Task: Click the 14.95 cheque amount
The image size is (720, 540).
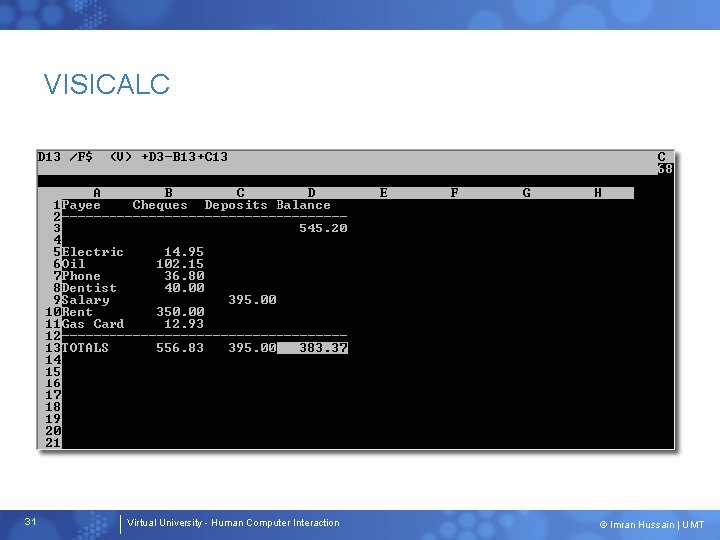Action: click(x=184, y=252)
